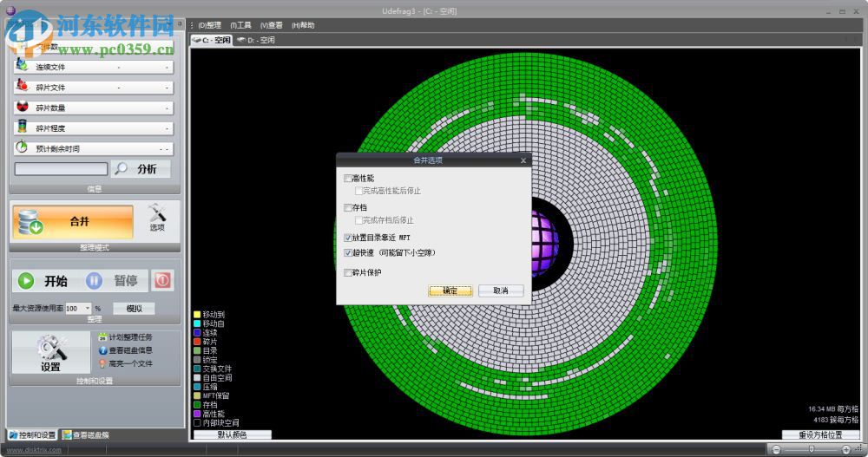Select the D: drive tab
This screenshot has width=868, height=457.
click(x=256, y=40)
